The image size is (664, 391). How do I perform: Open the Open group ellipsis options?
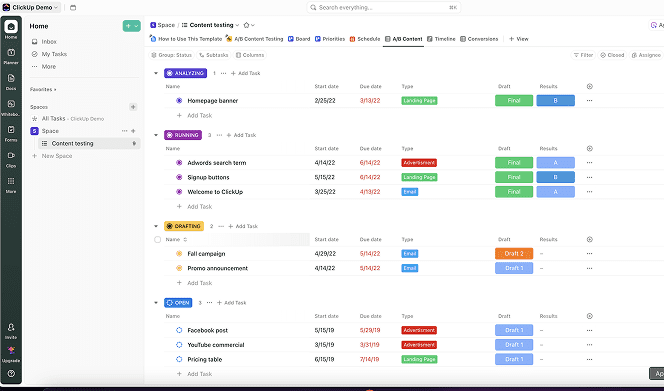pyautogui.click(x=209, y=303)
